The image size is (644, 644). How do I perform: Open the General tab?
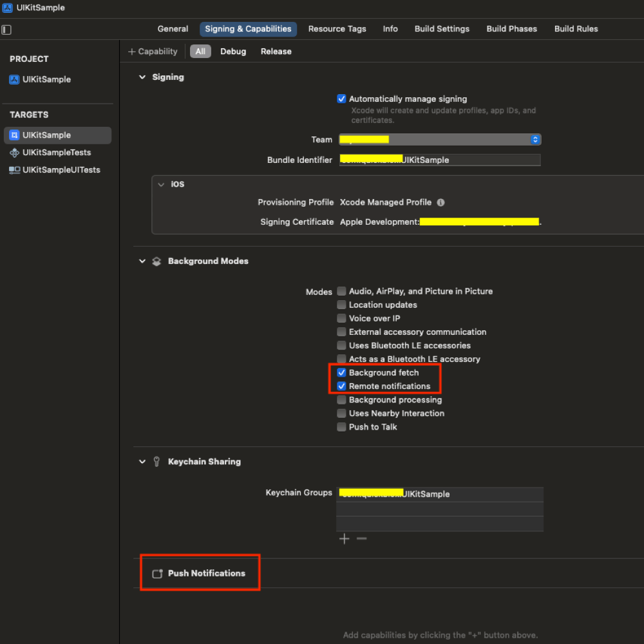click(x=173, y=29)
